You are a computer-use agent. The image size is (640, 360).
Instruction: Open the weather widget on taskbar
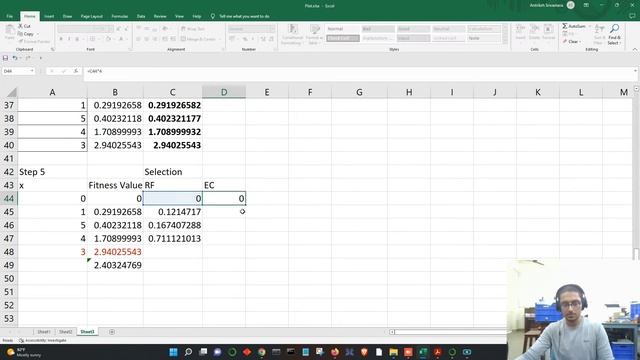tap(24, 352)
